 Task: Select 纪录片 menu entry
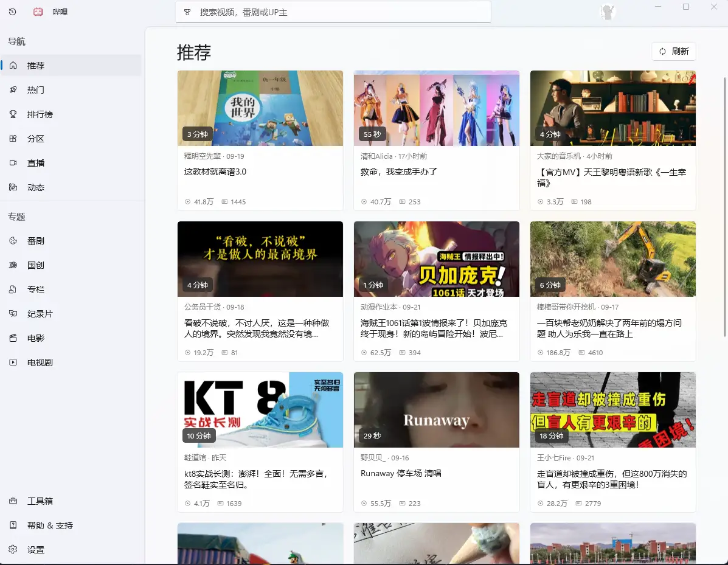[72, 314]
